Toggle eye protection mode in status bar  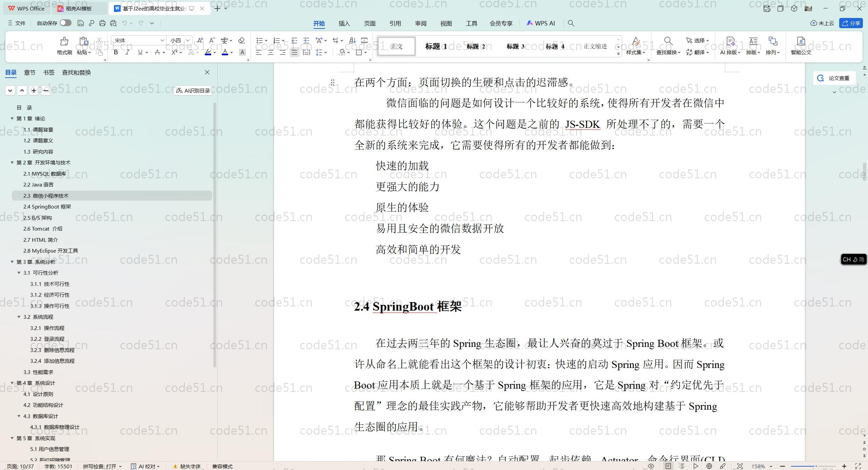pos(651,466)
